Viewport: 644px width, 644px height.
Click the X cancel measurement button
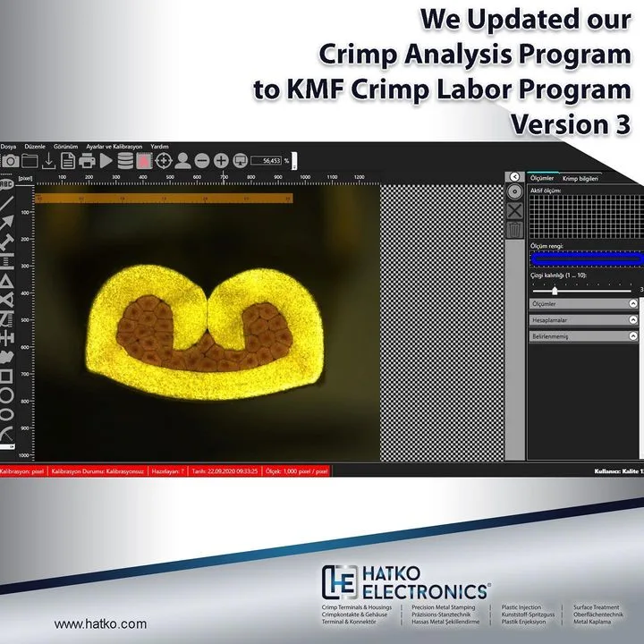[x=514, y=211]
